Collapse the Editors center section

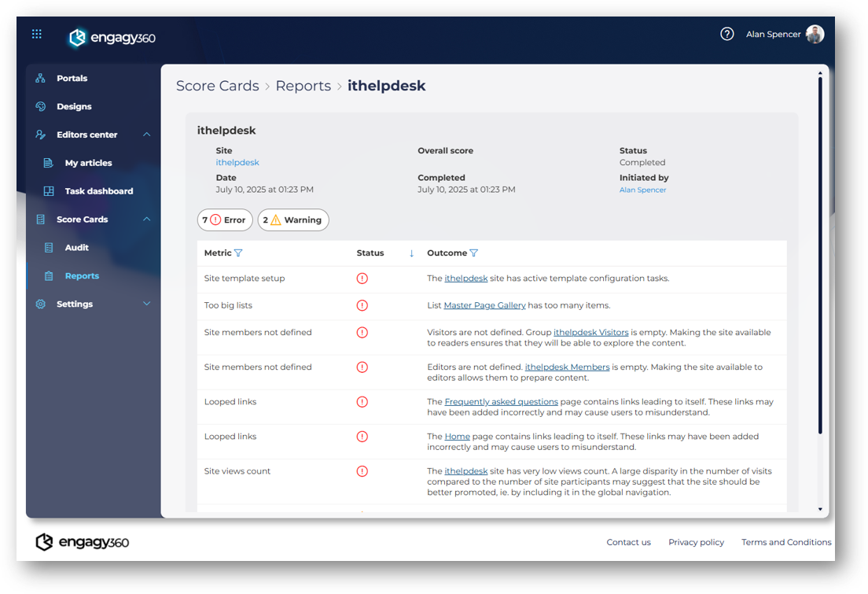pyautogui.click(x=146, y=135)
